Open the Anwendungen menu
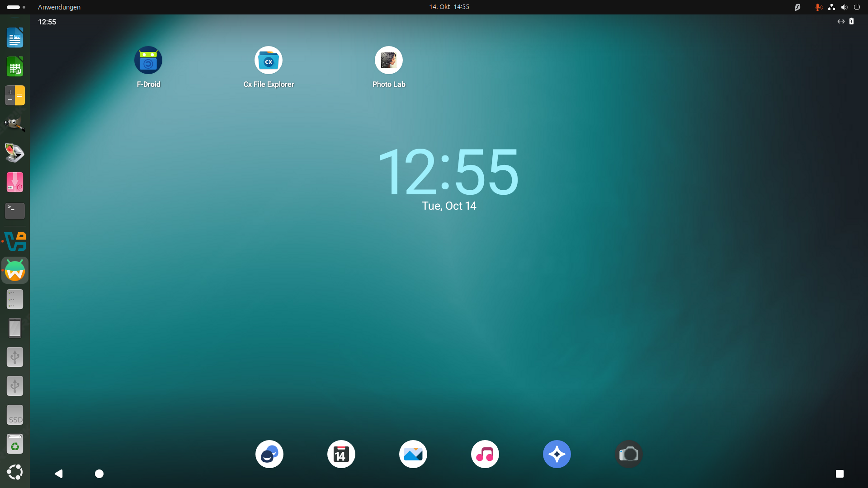This screenshot has height=488, width=868. (x=59, y=7)
